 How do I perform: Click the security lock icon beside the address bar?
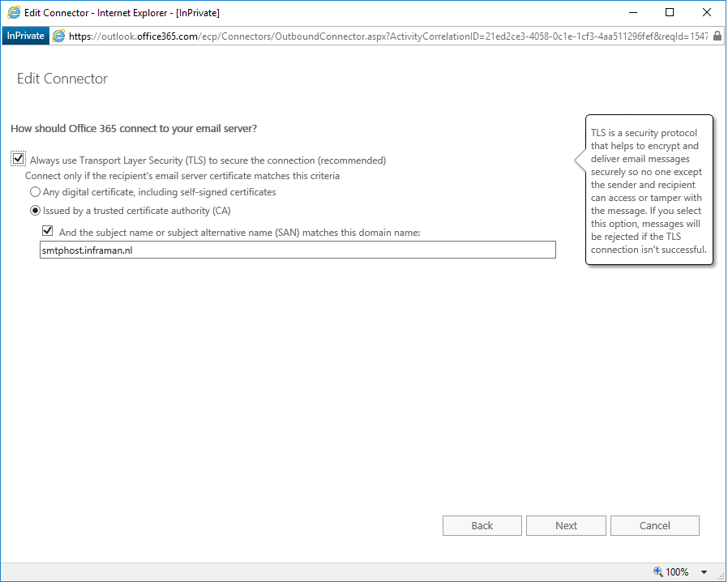pos(718,36)
